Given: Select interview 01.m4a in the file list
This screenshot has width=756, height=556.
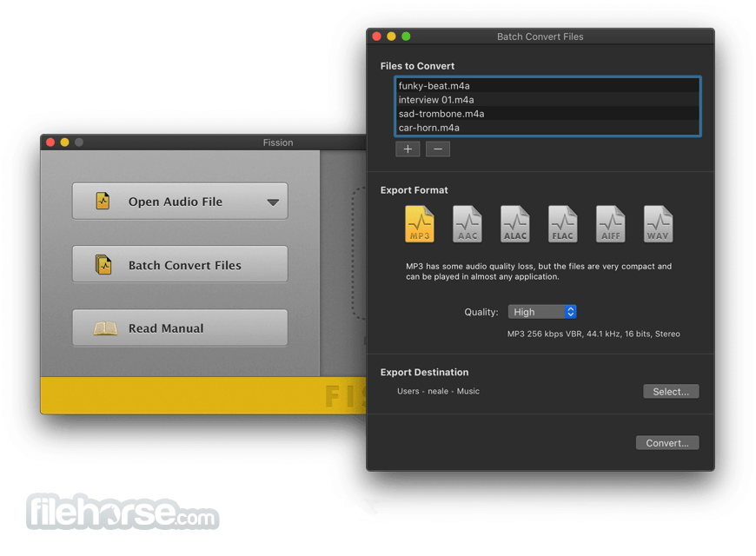Looking at the screenshot, I should coord(547,100).
